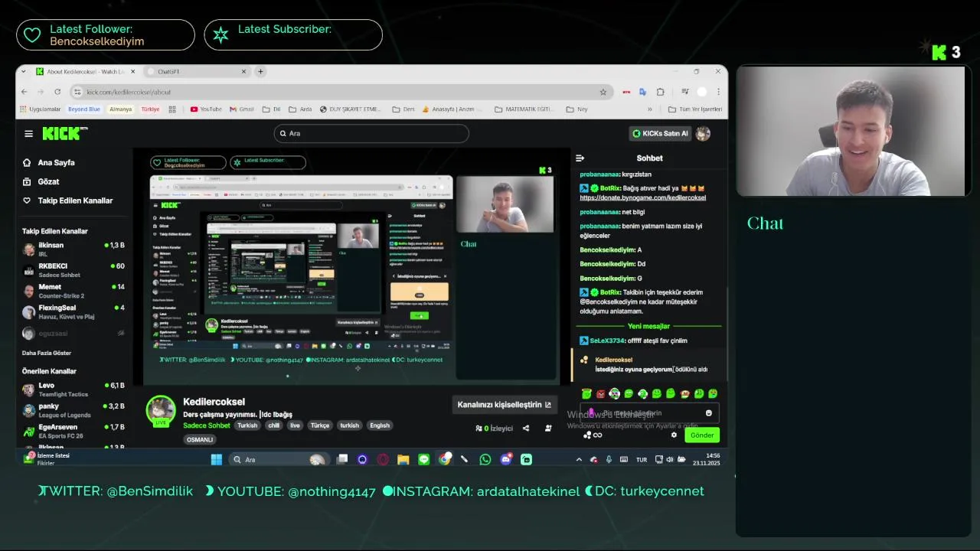
Task: Jump to new messages at Yeni mesajlar
Action: tap(648, 326)
